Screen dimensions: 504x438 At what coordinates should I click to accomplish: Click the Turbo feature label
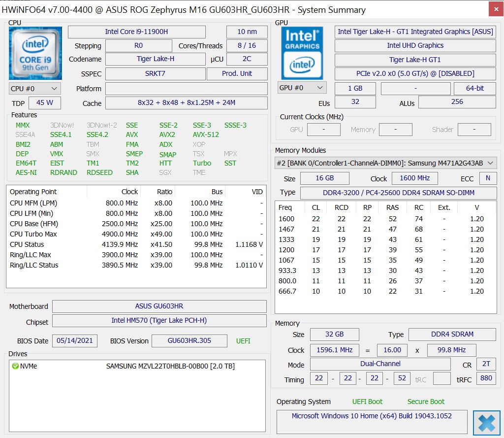(202, 163)
